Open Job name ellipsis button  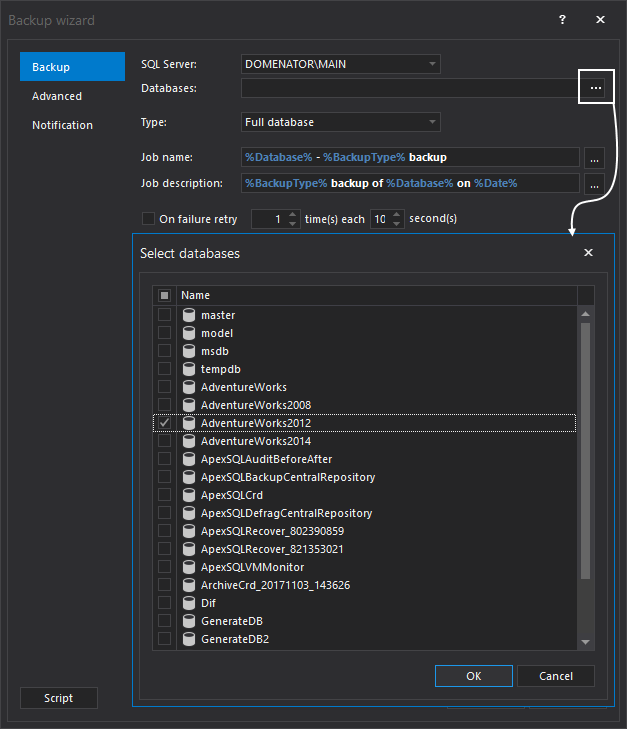(594, 157)
